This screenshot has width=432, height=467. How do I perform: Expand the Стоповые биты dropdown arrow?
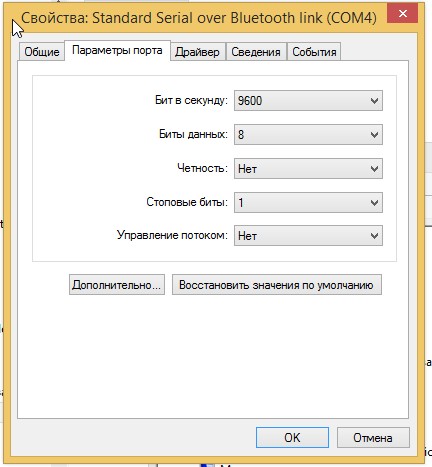pyautogui.click(x=374, y=203)
